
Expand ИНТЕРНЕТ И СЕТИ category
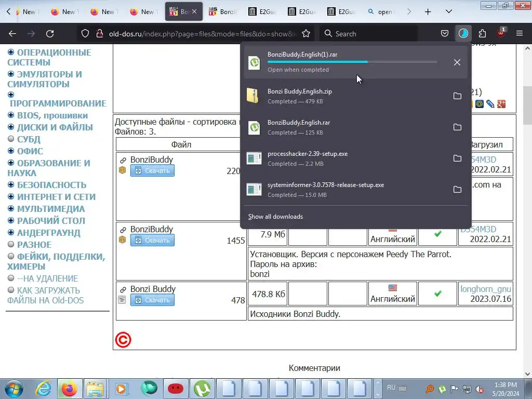(11, 196)
